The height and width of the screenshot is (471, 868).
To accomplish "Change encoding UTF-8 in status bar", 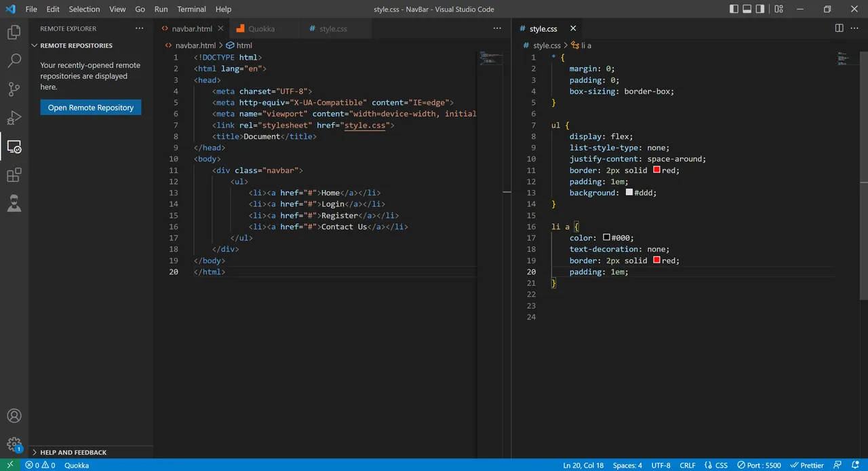I will 660,465.
